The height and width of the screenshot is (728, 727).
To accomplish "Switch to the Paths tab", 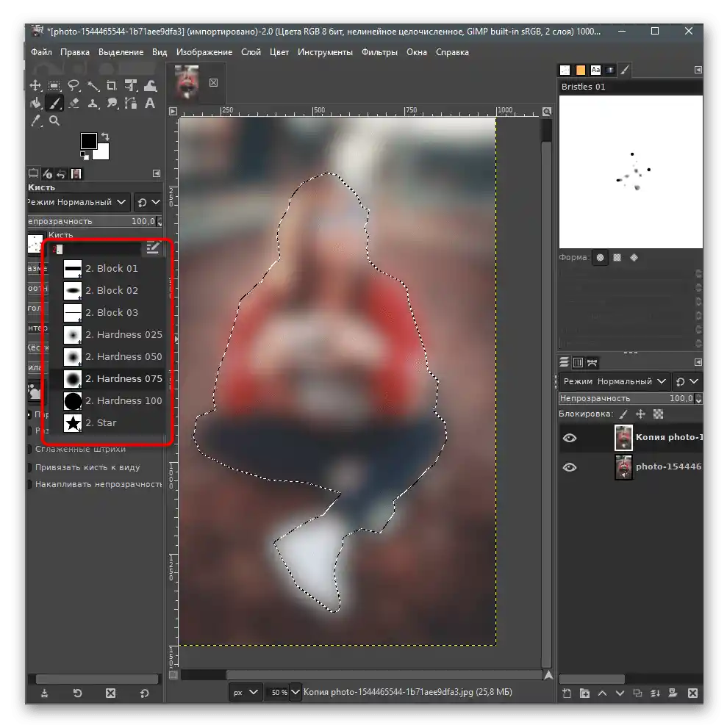I will 592,362.
